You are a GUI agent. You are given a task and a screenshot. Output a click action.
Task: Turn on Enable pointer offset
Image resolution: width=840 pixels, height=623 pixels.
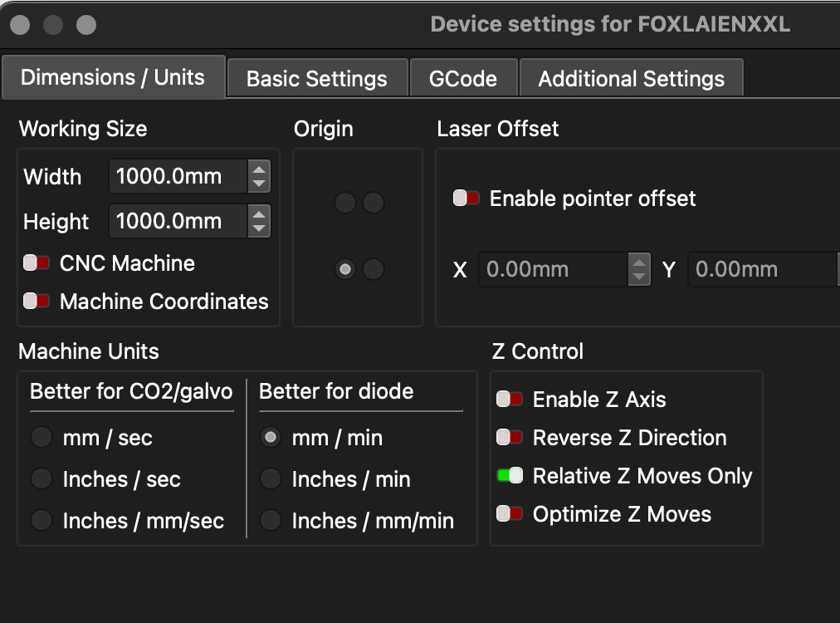(x=466, y=199)
